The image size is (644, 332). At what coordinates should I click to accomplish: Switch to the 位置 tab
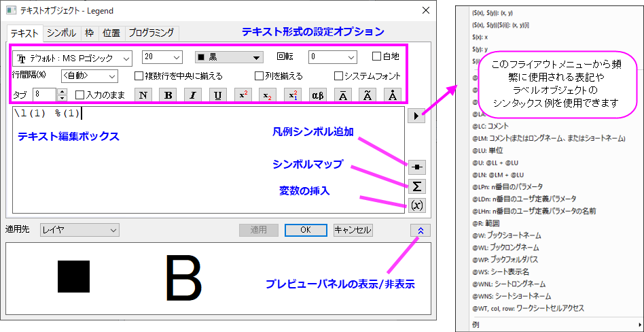111,33
